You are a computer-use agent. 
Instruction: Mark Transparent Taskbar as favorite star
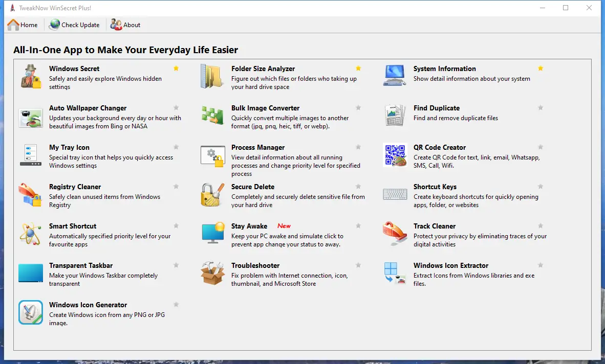pos(176,265)
